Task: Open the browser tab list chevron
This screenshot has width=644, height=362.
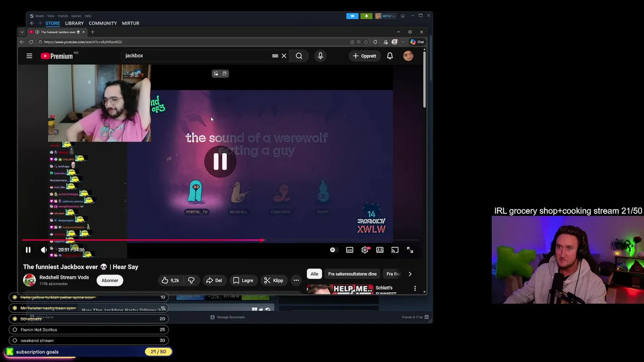Action: [x=22, y=32]
